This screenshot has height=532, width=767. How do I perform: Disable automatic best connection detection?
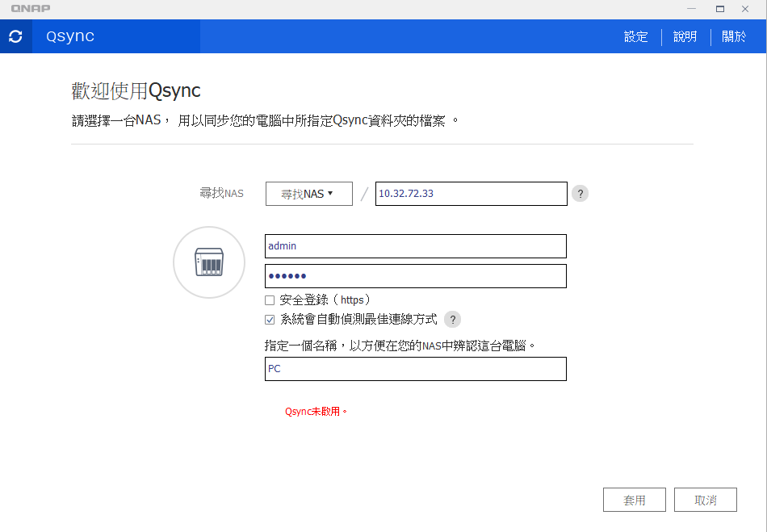[x=270, y=319]
